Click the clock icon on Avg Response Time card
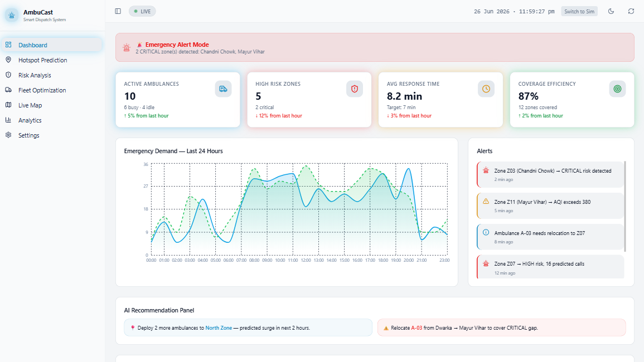Viewport: 644px width, 362px height. point(486,89)
